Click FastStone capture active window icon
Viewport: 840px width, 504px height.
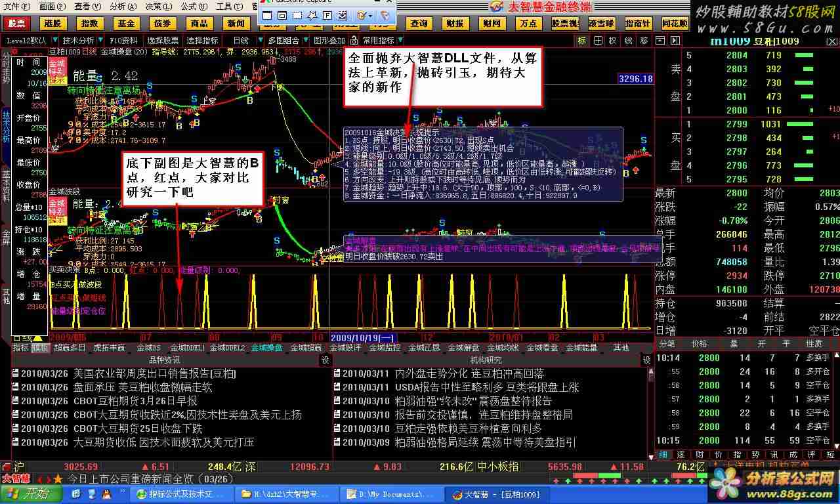click(x=267, y=15)
